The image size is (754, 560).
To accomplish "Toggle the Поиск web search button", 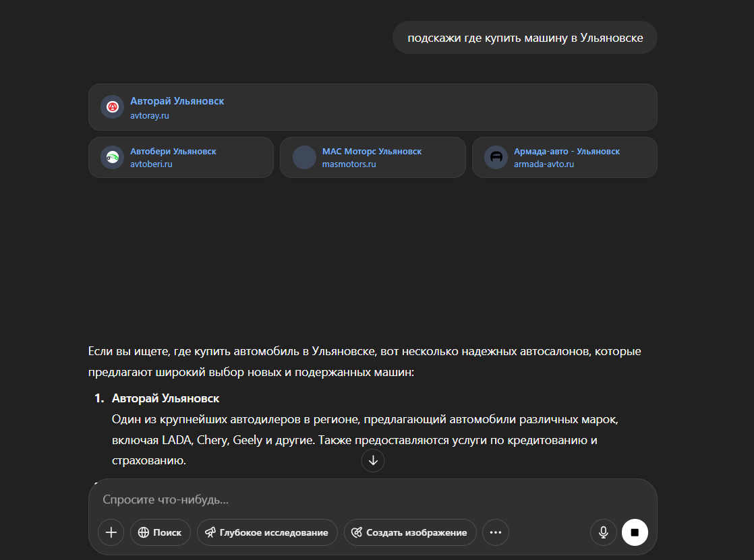I will (x=160, y=532).
